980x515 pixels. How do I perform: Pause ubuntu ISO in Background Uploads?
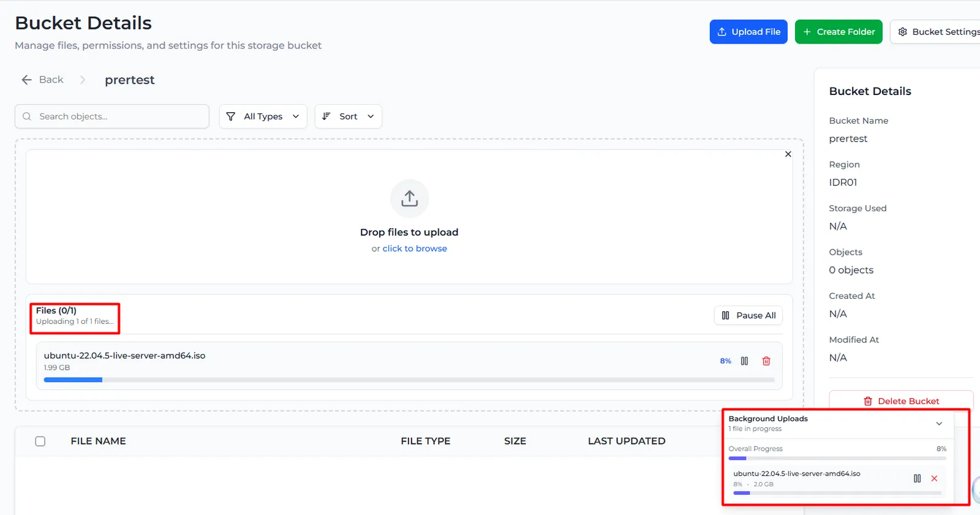click(x=917, y=478)
